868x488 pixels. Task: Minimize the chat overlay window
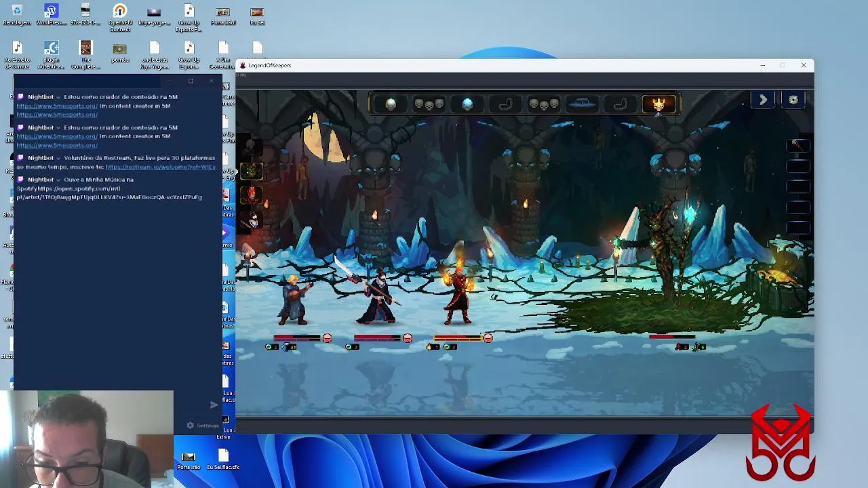170,81
